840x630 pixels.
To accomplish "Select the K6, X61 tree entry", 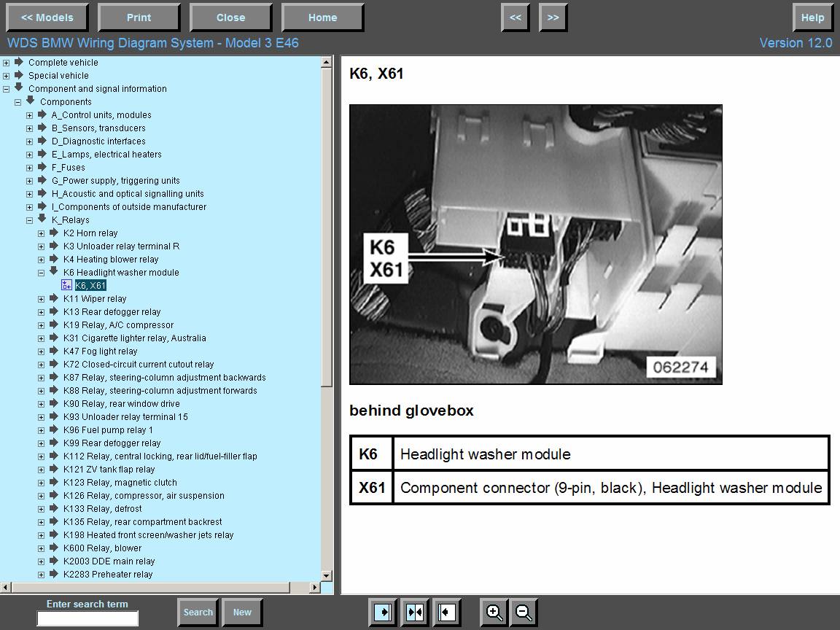I will click(90, 286).
